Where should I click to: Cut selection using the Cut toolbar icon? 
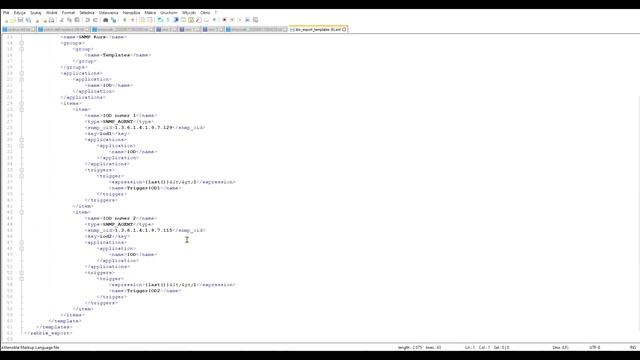tap(61, 20)
